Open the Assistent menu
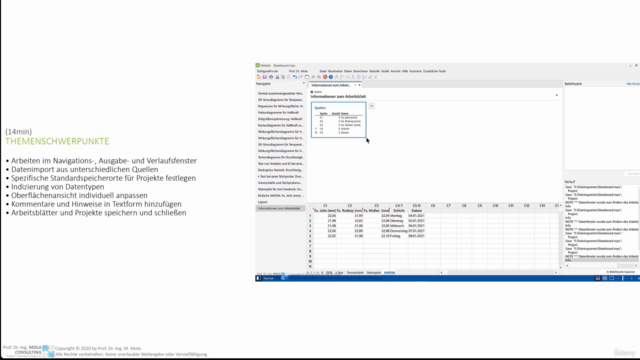640x360 pixels. (x=416, y=71)
